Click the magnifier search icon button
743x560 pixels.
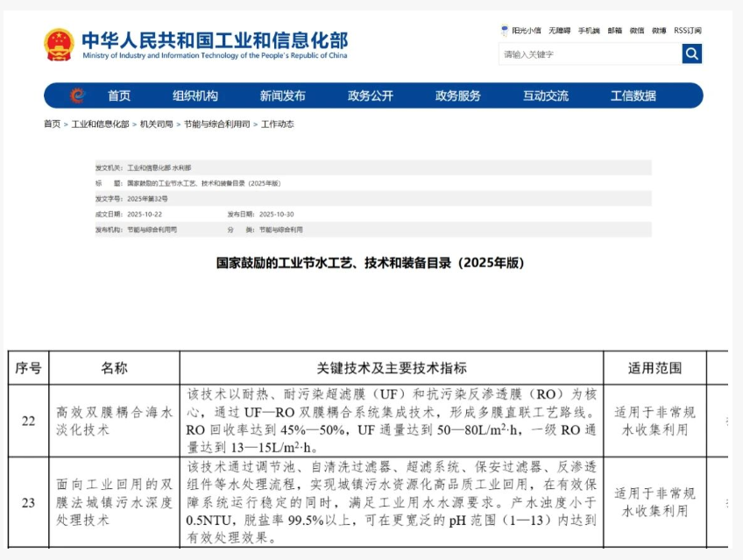pyautogui.click(x=691, y=54)
